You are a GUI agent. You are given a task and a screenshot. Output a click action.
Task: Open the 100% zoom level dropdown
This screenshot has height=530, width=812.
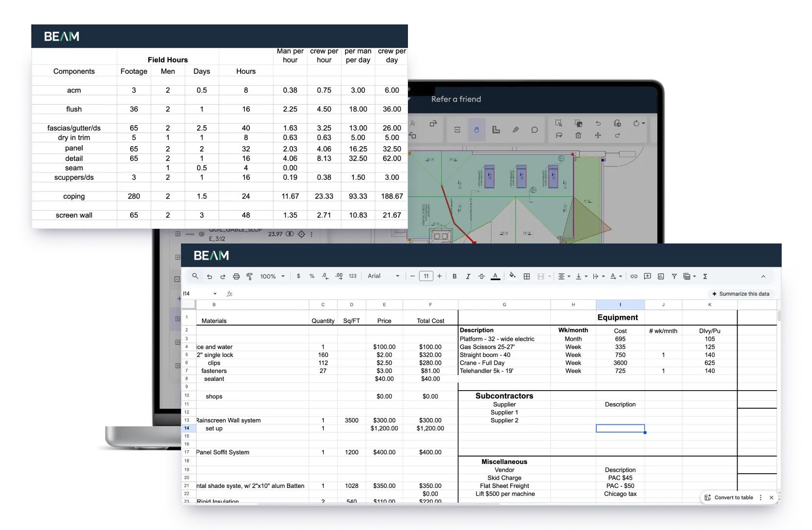coord(272,276)
